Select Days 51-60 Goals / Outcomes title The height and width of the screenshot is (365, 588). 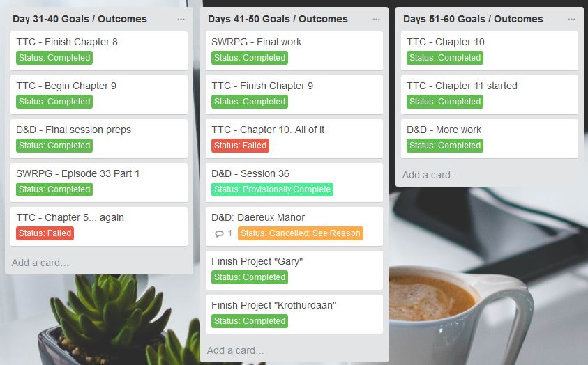[474, 19]
